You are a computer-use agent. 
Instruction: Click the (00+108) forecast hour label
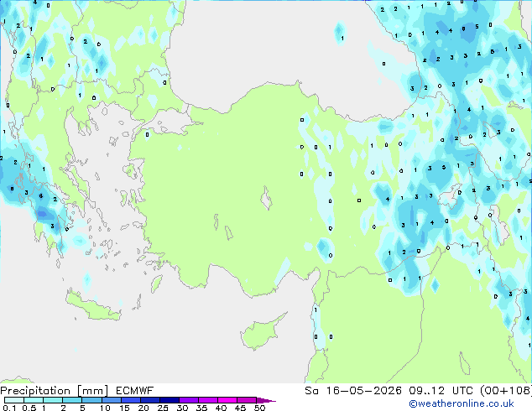pyautogui.click(x=506, y=391)
